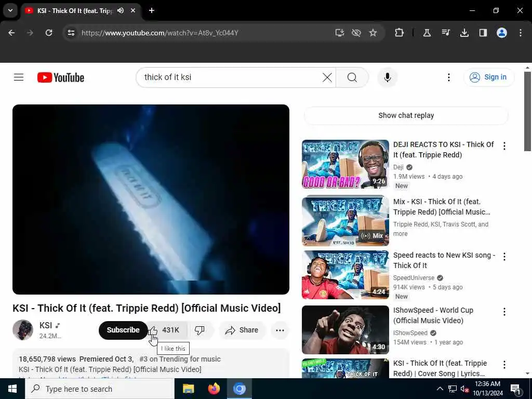Click the video player

point(151,199)
